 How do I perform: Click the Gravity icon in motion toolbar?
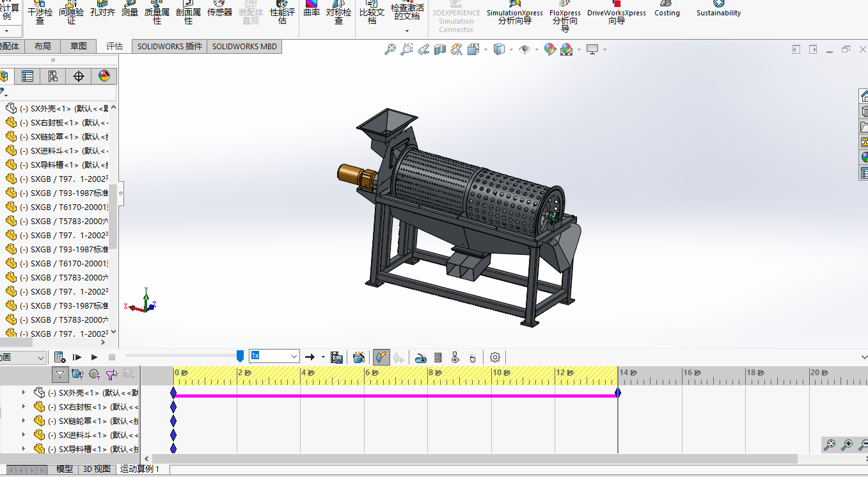click(472, 357)
